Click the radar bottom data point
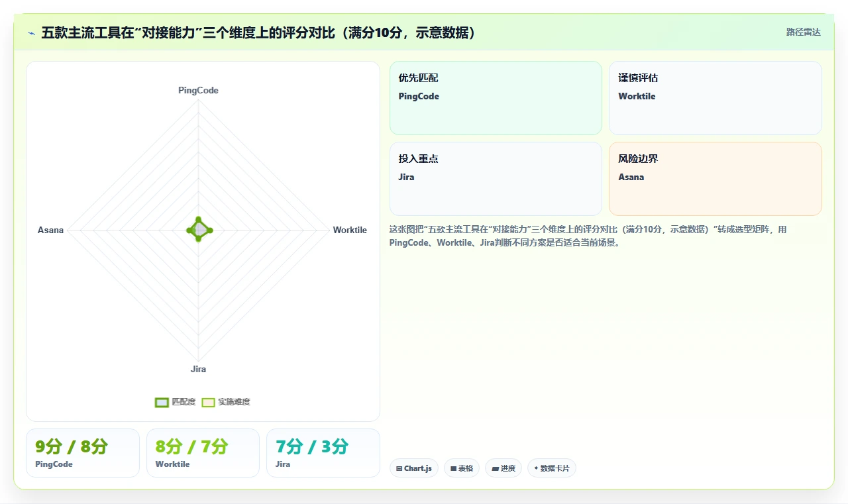Viewport: 848px width, 504px height. click(198, 239)
